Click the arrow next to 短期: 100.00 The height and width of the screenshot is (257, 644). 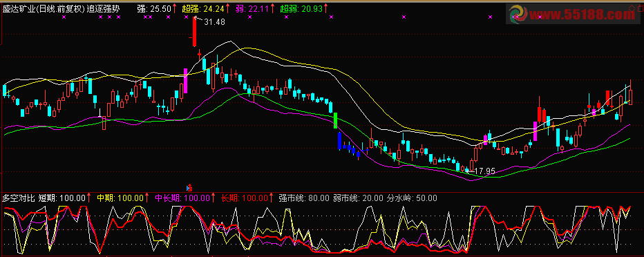point(89,198)
